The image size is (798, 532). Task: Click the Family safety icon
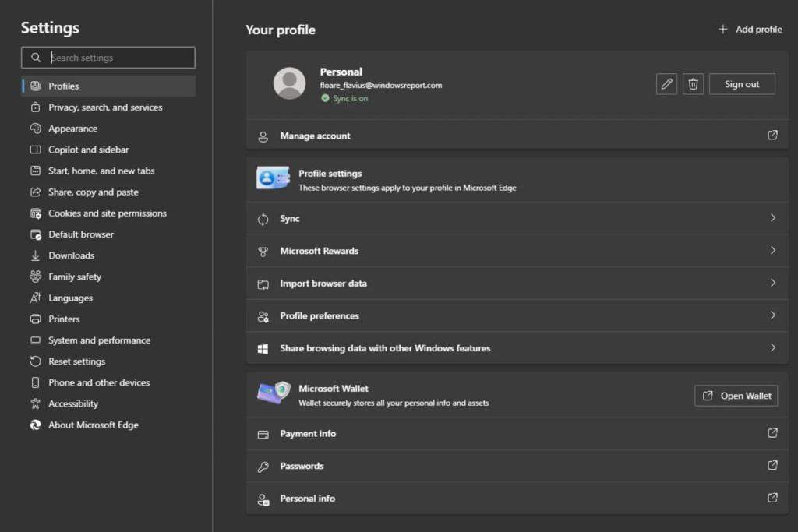[x=36, y=277]
